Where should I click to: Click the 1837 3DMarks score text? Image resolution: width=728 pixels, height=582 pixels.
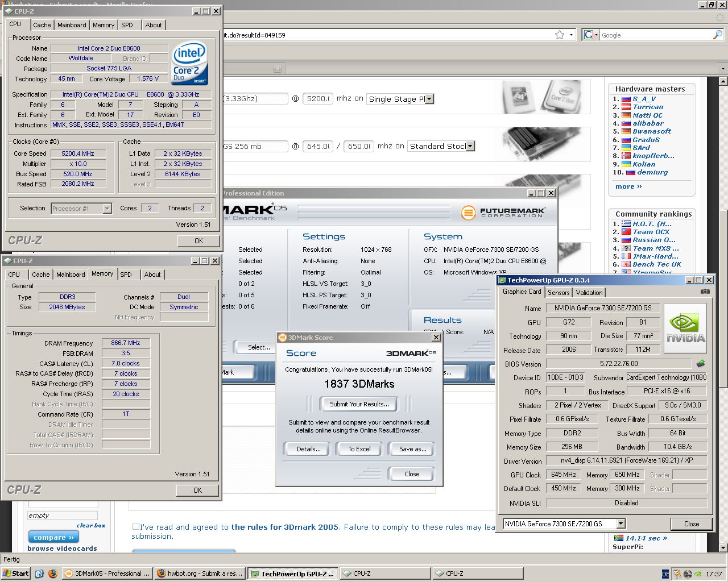[x=359, y=384]
